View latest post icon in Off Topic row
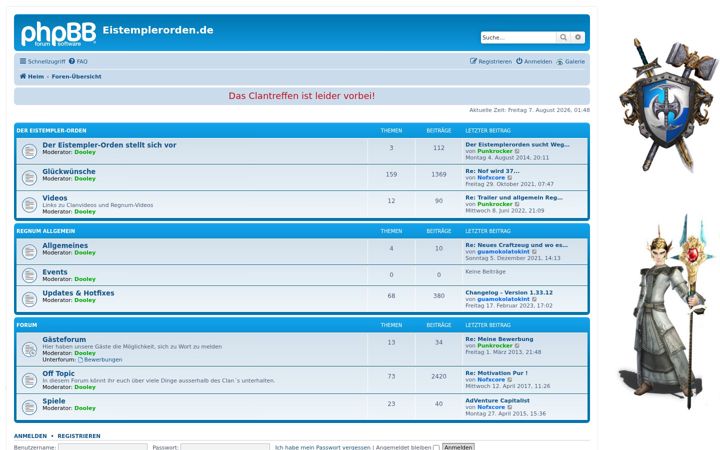The width and height of the screenshot is (720, 450). 510,380
